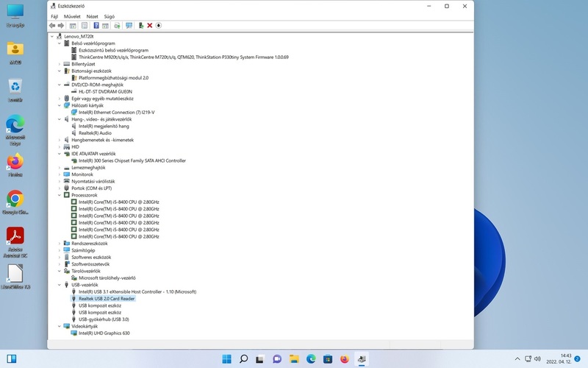The image size is (588, 368).
Task: Open the Windows Start menu on the taskbar
Action: pos(227,359)
